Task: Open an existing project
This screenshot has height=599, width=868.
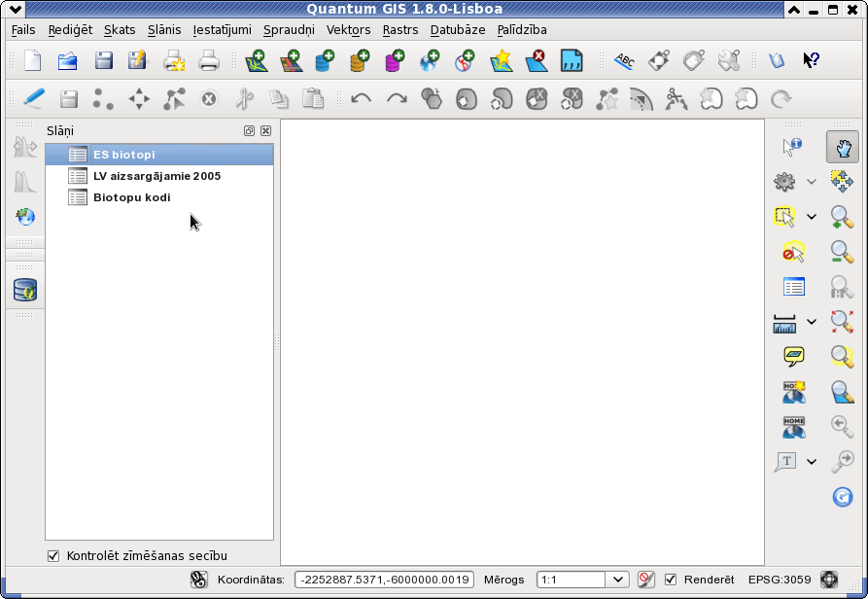Action: pyautogui.click(x=67, y=59)
